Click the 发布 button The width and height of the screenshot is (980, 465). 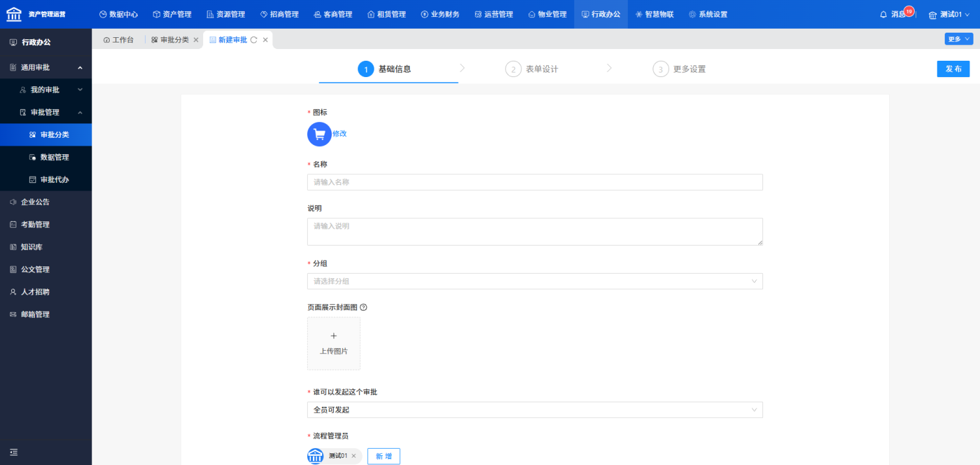point(953,69)
